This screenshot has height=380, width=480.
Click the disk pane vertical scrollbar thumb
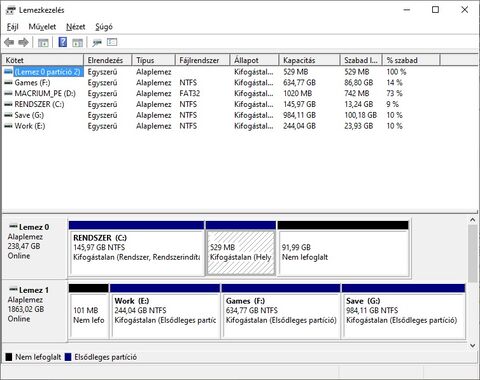[473, 253]
